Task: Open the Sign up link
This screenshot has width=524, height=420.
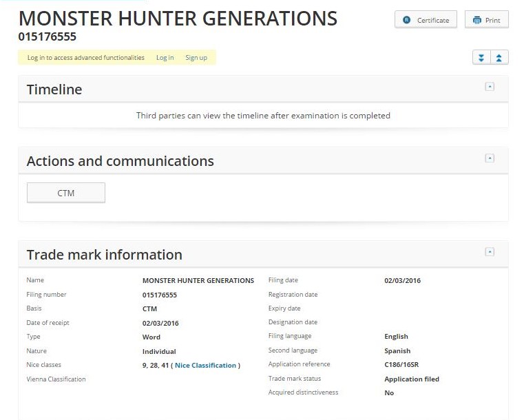Action: pyautogui.click(x=196, y=57)
